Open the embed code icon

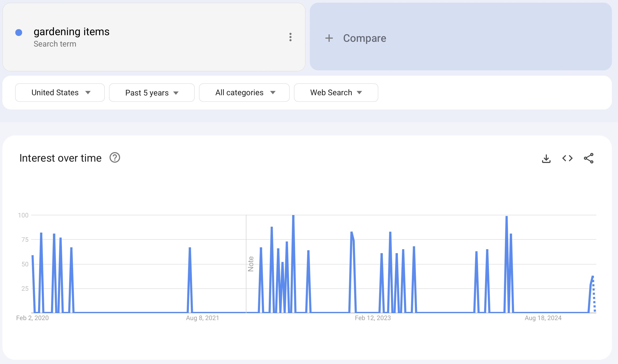click(567, 158)
